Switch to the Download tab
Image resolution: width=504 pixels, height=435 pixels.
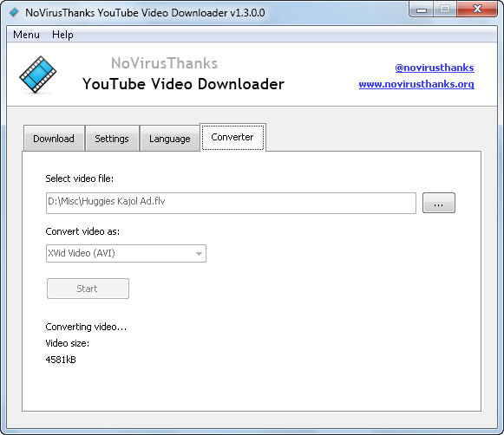[x=54, y=139]
